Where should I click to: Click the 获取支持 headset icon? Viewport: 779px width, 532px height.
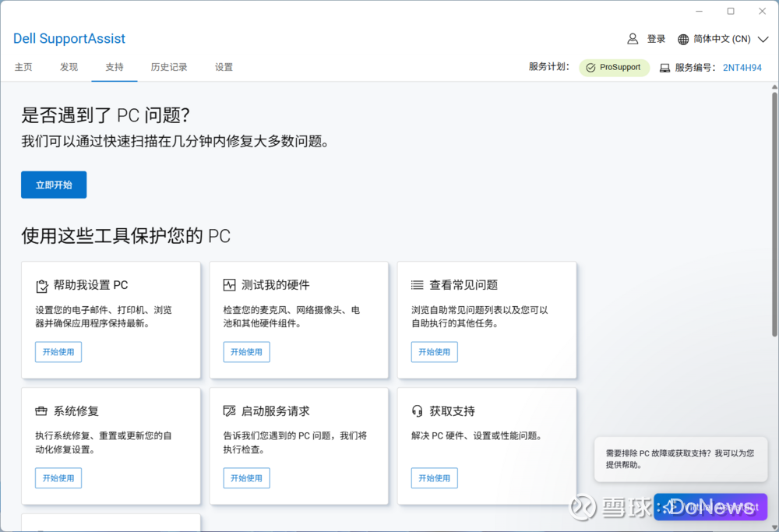[417, 410]
